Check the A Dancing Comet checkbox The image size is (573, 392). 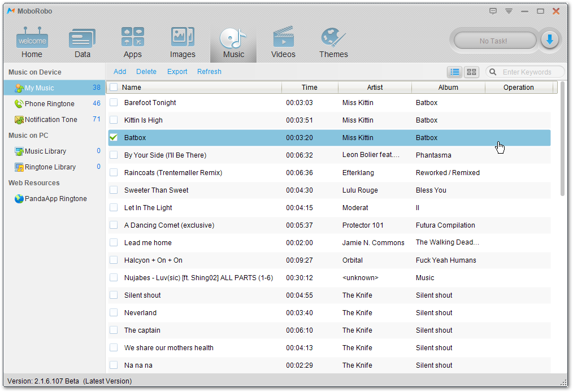point(114,225)
